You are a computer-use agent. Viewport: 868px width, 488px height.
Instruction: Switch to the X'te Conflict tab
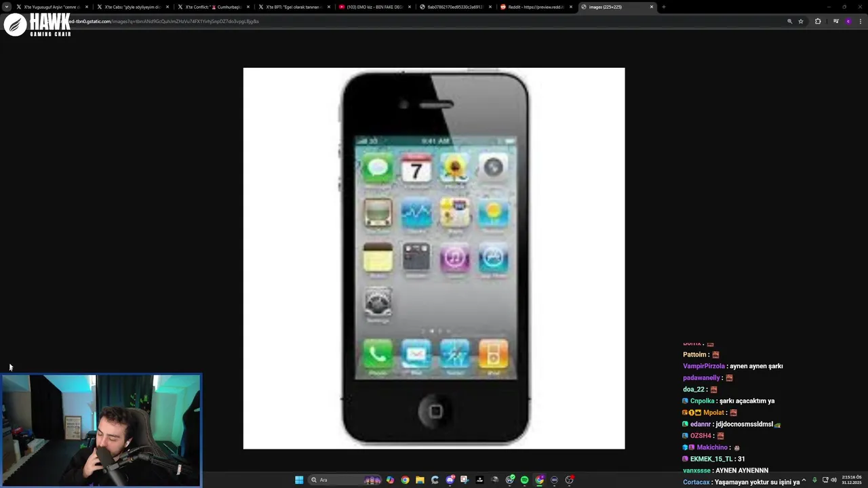[213, 7]
